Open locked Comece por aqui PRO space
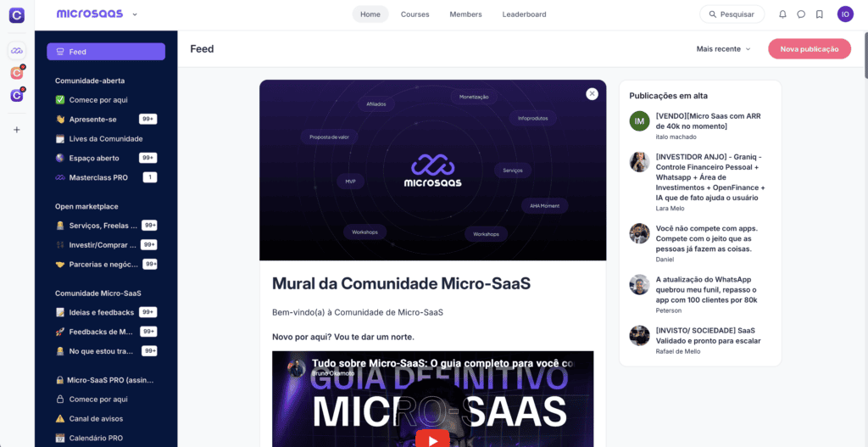 pos(106,400)
